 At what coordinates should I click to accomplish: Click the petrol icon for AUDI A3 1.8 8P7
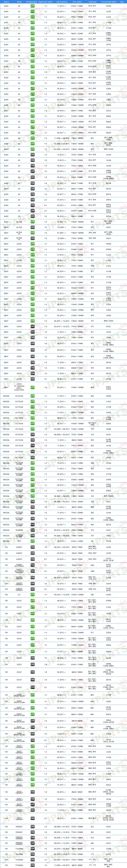tap(33, 149)
